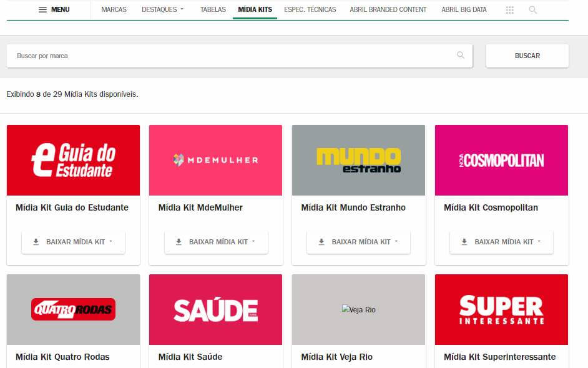Screen dimensions: 588x368
Task: Click the SAÚDE magazine cover thumbnail
Action: coord(215,309)
